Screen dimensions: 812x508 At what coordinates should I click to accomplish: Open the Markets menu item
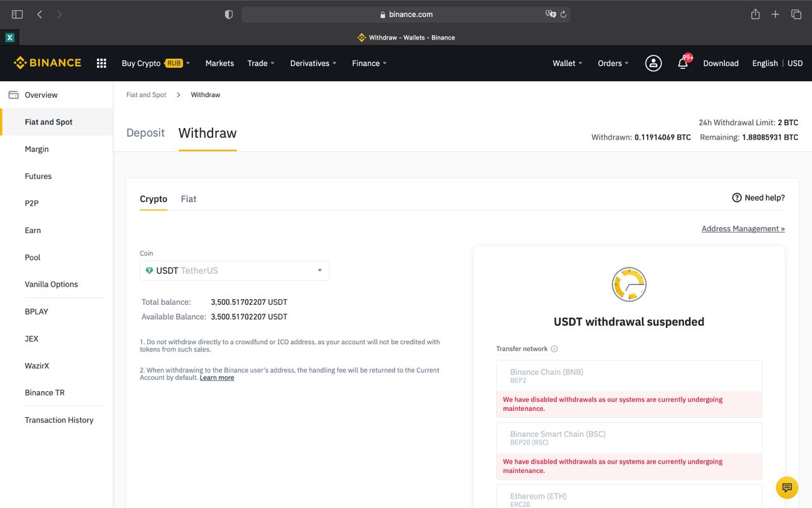(x=219, y=63)
